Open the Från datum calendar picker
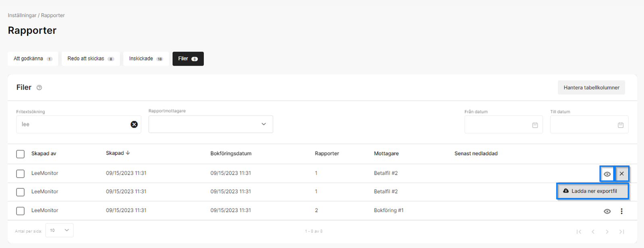Image resolution: width=644 pixels, height=248 pixels. click(535, 125)
